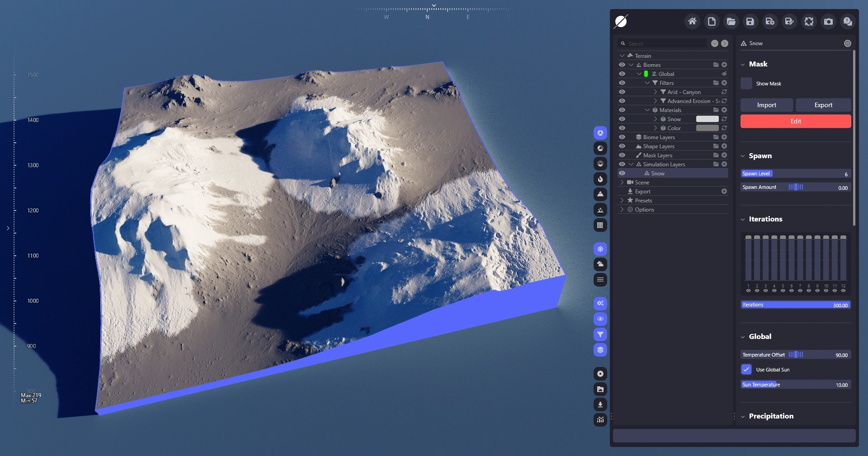Uncheck the Use Global Sun checkbox
This screenshot has width=868, height=456.
tap(746, 369)
